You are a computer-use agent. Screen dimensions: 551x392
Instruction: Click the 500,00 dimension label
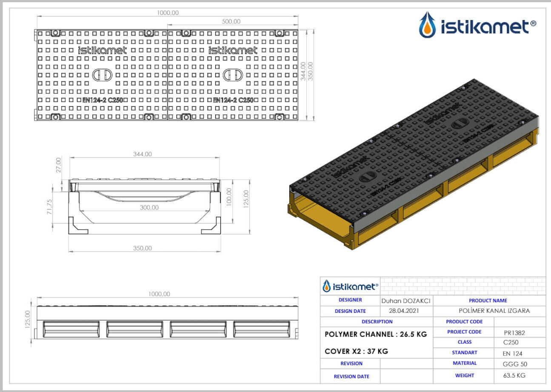point(231,22)
